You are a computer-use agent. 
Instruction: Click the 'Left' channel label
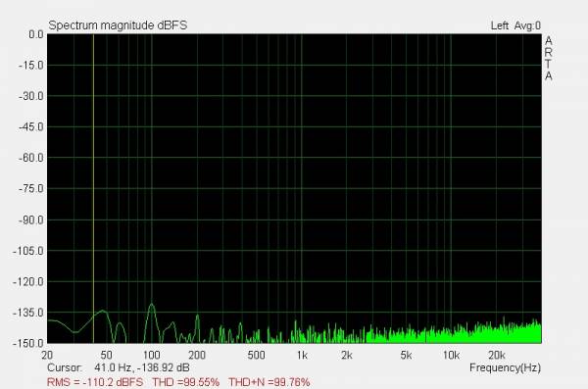click(500, 25)
